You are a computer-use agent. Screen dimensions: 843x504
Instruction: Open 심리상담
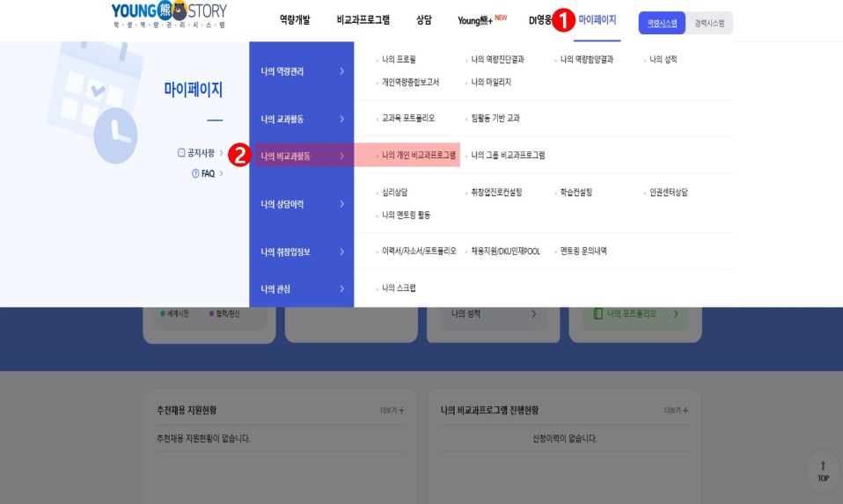pyautogui.click(x=394, y=193)
